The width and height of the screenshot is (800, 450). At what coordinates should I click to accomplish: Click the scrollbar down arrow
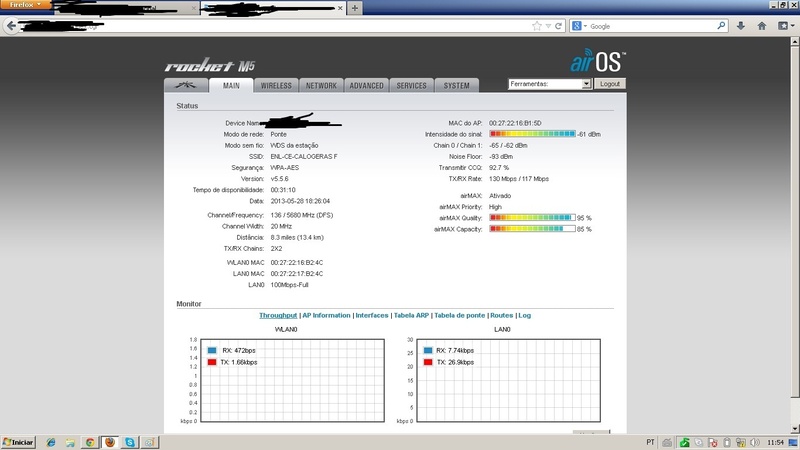795,429
